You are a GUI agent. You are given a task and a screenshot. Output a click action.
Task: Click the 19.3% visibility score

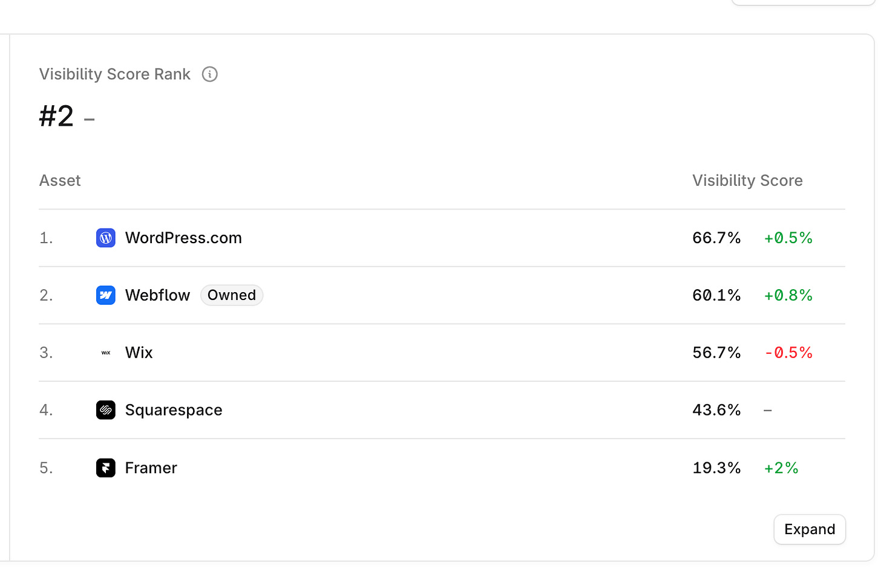(x=716, y=468)
